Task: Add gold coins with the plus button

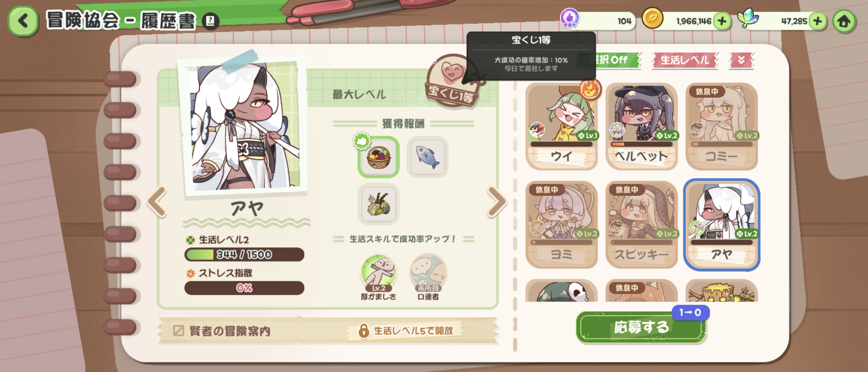Action: tap(722, 21)
